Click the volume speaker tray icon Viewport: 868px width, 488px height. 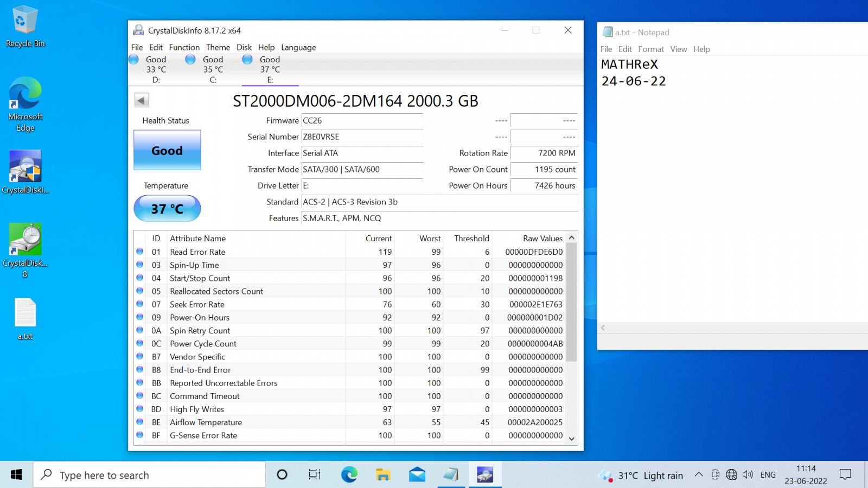click(x=748, y=475)
